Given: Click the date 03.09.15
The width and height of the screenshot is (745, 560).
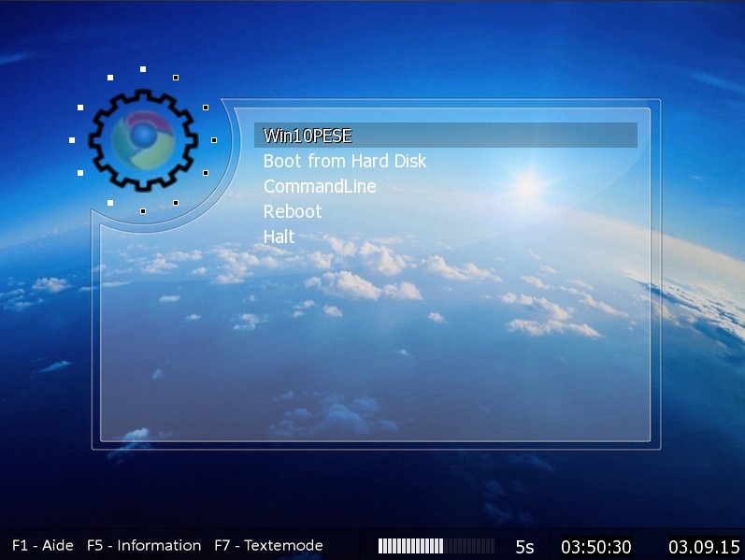Looking at the screenshot, I should point(704,547).
